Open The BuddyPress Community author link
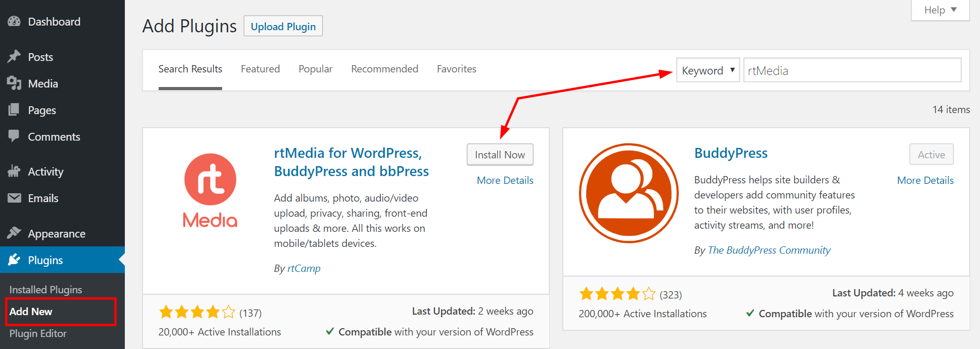 point(769,250)
